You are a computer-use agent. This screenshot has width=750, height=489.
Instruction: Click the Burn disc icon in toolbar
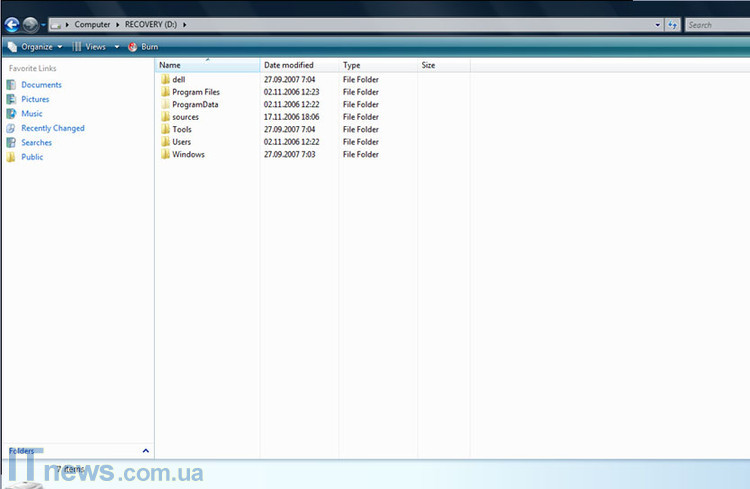[132, 47]
